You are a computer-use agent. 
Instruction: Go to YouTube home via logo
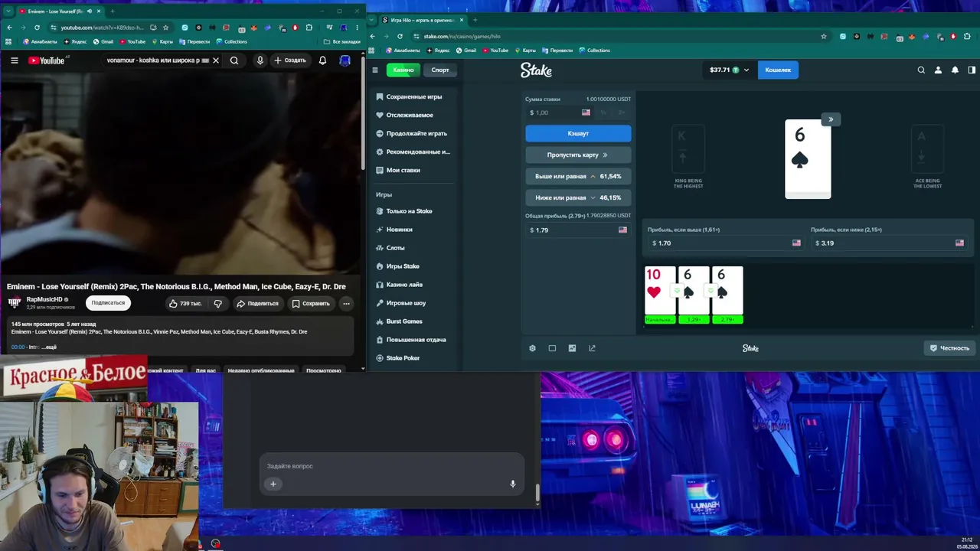[x=47, y=60]
